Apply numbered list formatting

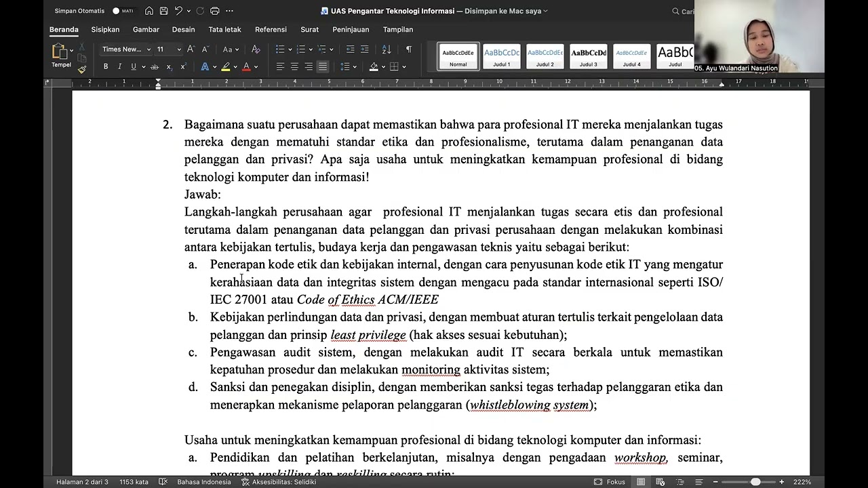click(301, 49)
